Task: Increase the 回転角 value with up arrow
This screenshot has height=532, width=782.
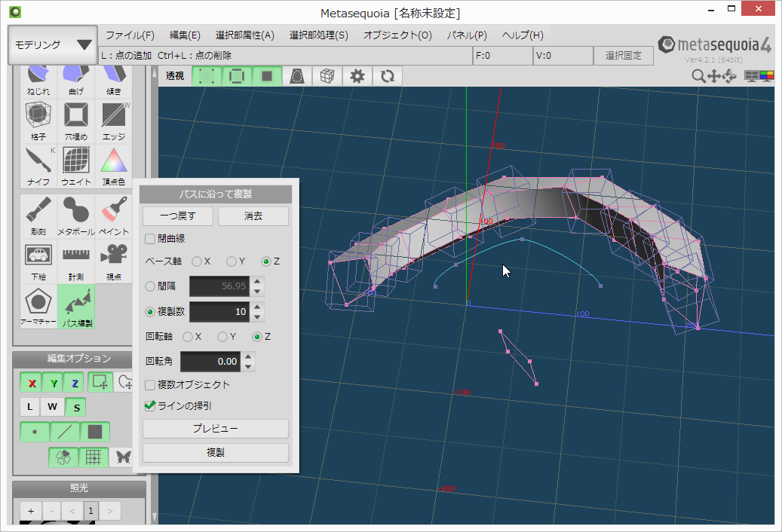Action: click(x=248, y=356)
